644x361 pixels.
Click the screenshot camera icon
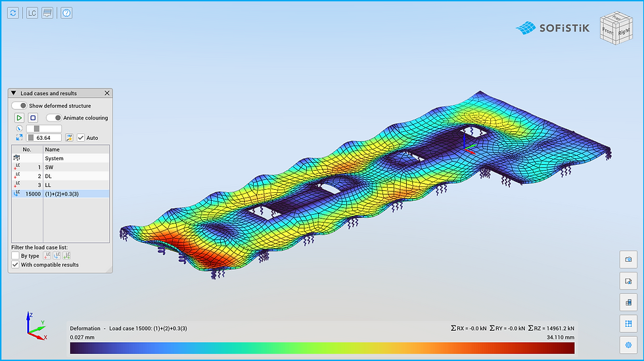tap(628, 260)
